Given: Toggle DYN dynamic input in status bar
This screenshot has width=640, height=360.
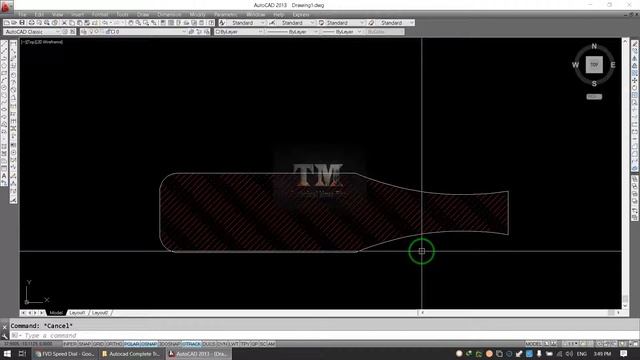Looking at the screenshot, I should [x=222, y=344].
